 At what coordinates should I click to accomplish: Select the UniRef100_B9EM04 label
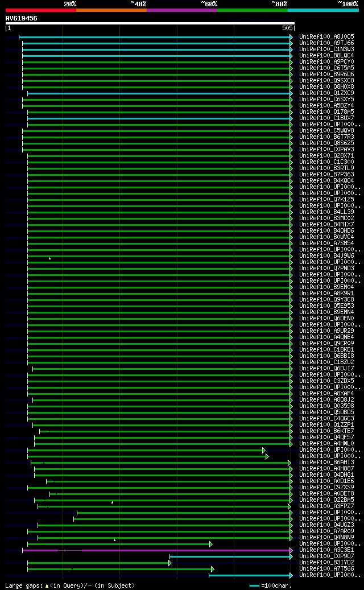pyautogui.click(x=326, y=287)
